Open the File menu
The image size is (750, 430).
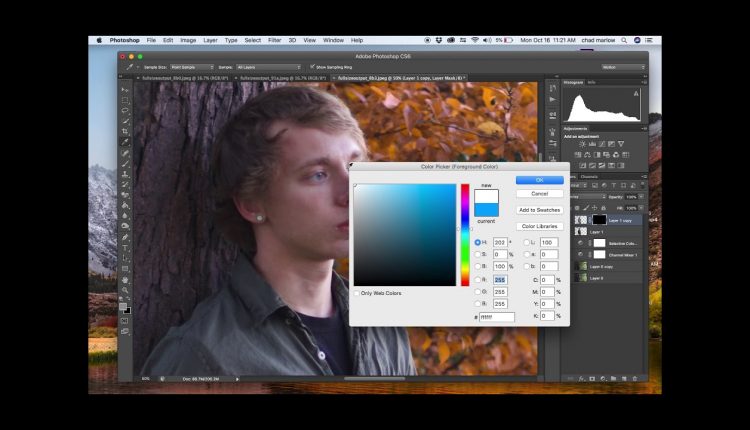[x=151, y=40]
